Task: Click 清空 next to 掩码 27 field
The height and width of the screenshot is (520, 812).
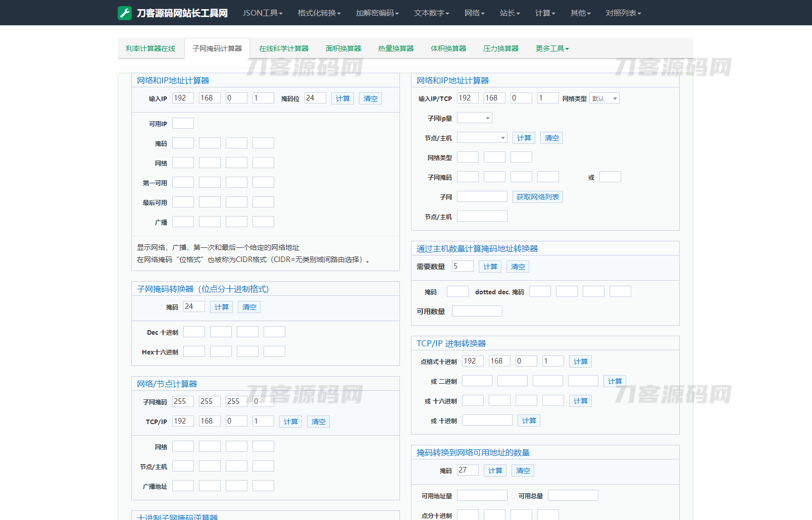Action: (523, 471)
